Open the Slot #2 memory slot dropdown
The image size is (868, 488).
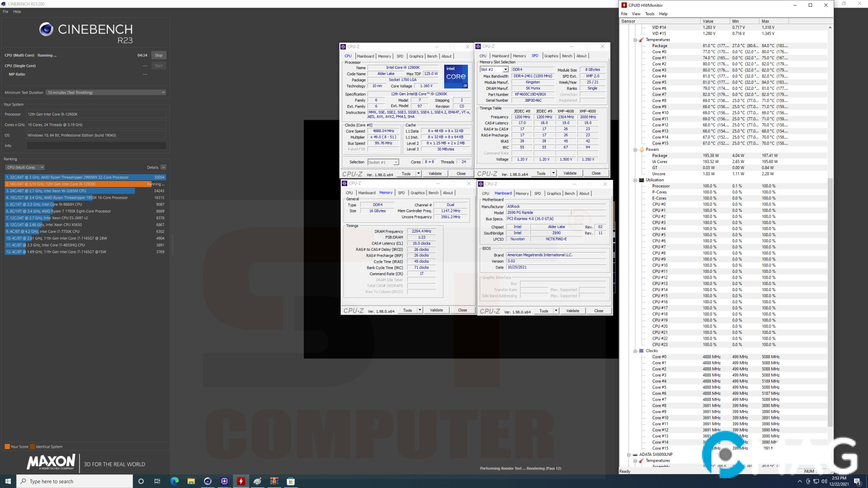tap(505, 69)
